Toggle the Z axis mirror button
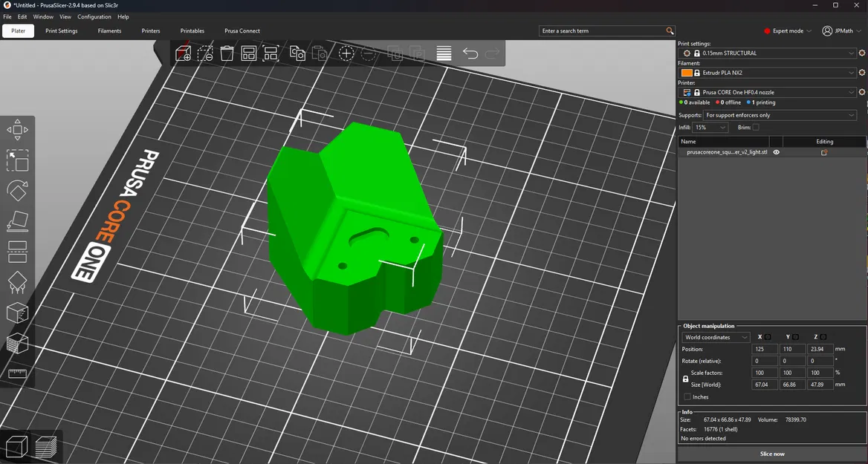Screen dimensions: 868x464 tap(823, 337)
